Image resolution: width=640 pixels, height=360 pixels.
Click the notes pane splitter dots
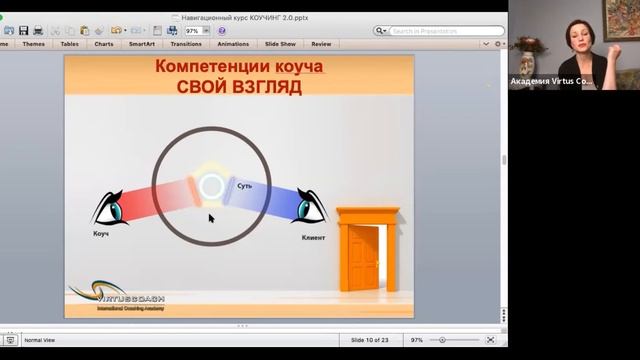pyautogui.click(x=242, y=326)
